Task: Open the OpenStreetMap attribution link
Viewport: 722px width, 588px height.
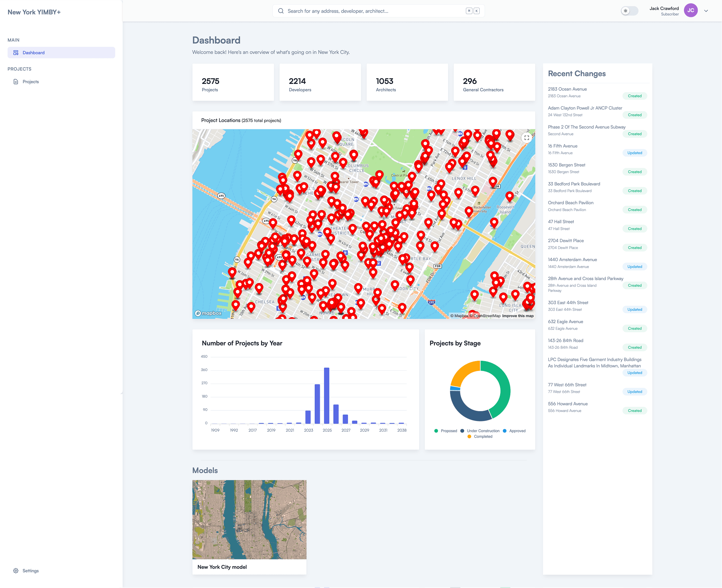Action: tap(486, 316)
